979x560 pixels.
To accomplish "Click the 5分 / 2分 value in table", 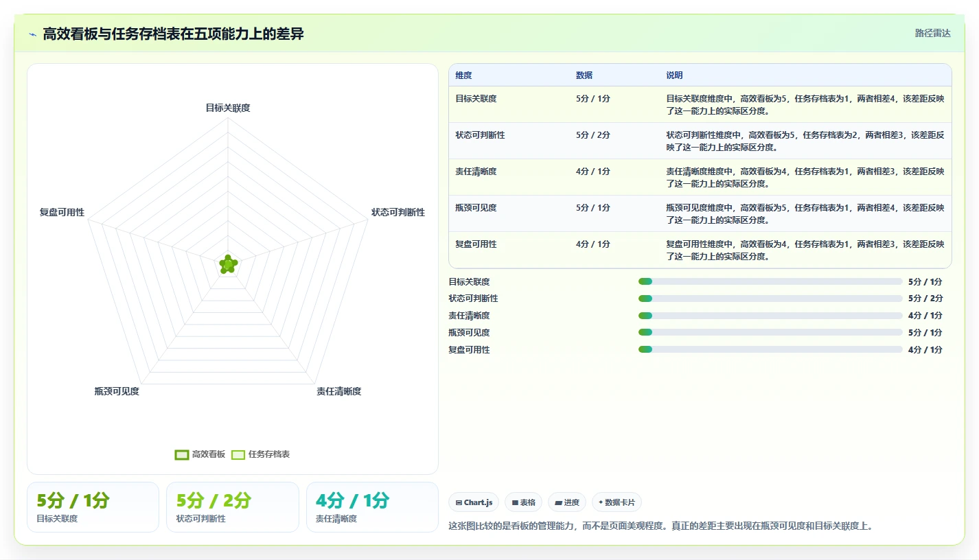I will [x=593, y=135].
